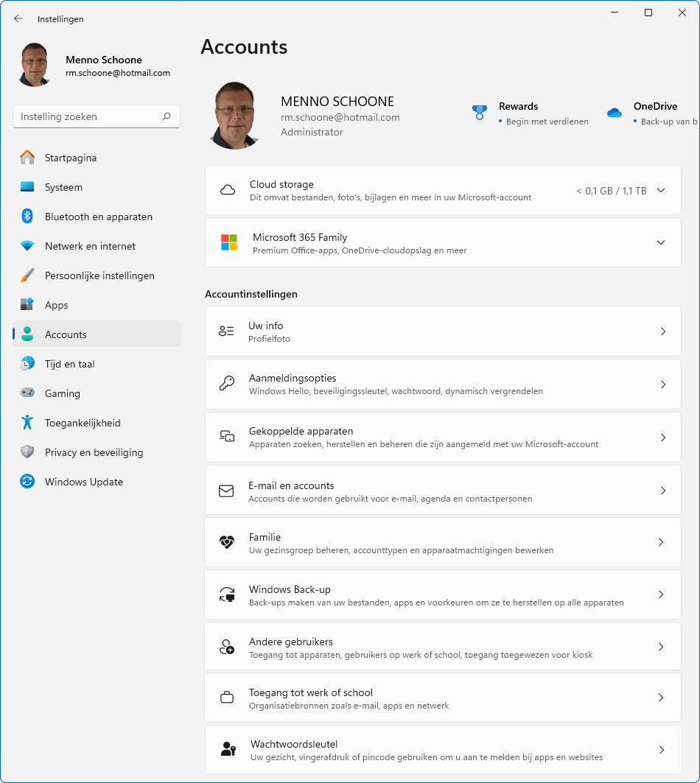Click the OneDrive heading link

[655, 106]
